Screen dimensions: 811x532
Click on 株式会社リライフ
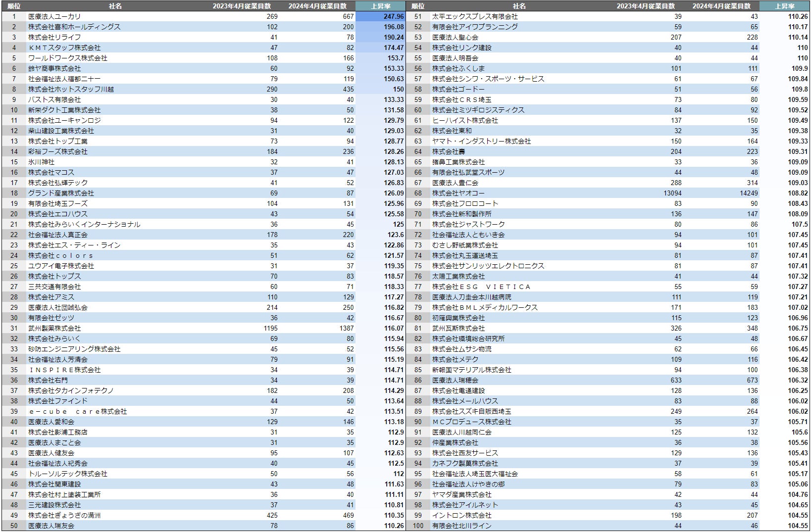tap(54, 37)
